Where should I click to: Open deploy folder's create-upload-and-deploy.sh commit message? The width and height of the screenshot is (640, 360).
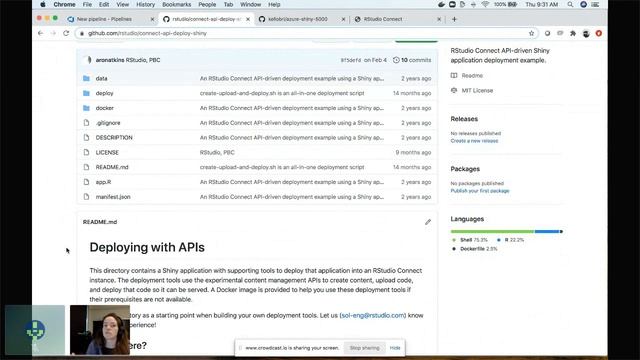click(x=282, y=93)
